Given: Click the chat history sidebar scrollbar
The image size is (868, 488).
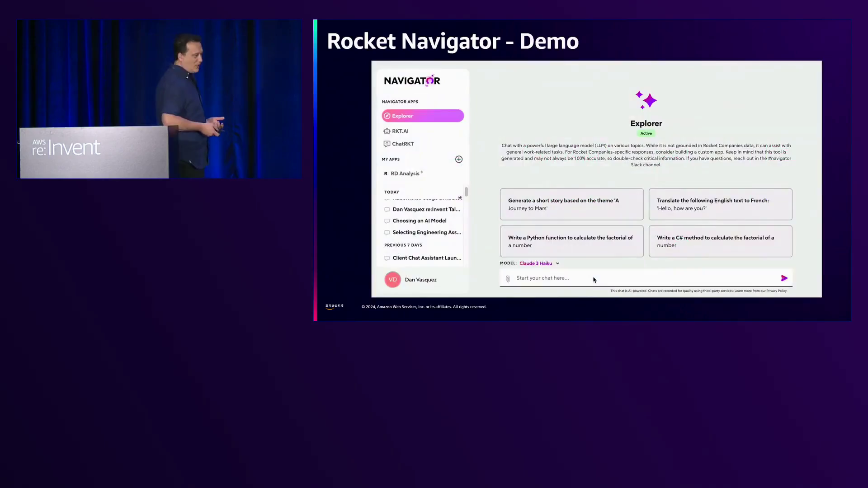Looking at the screenshot, I should (466, 192).
